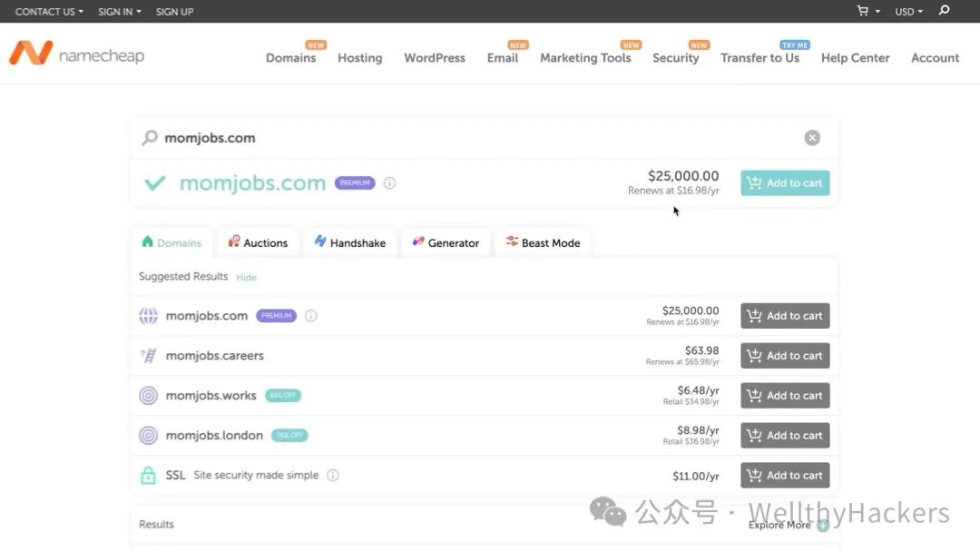Click the green checkmark beside momjobs.com

pyautogui.click(x=155, y=183)
